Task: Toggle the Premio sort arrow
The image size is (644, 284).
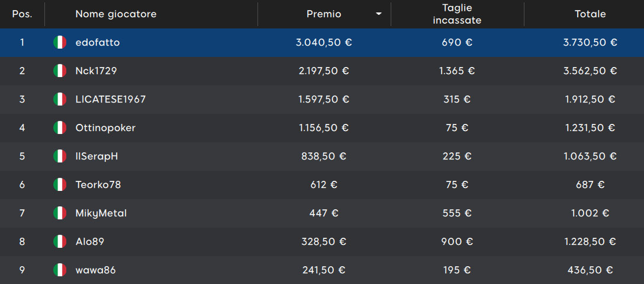Action: click(x=379, y=14)
